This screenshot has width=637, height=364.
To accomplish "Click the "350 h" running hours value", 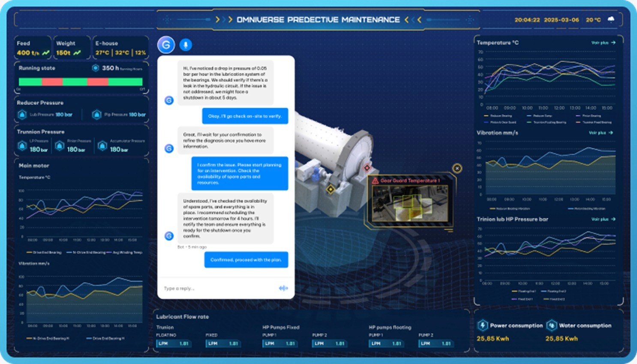I will 110,68.
